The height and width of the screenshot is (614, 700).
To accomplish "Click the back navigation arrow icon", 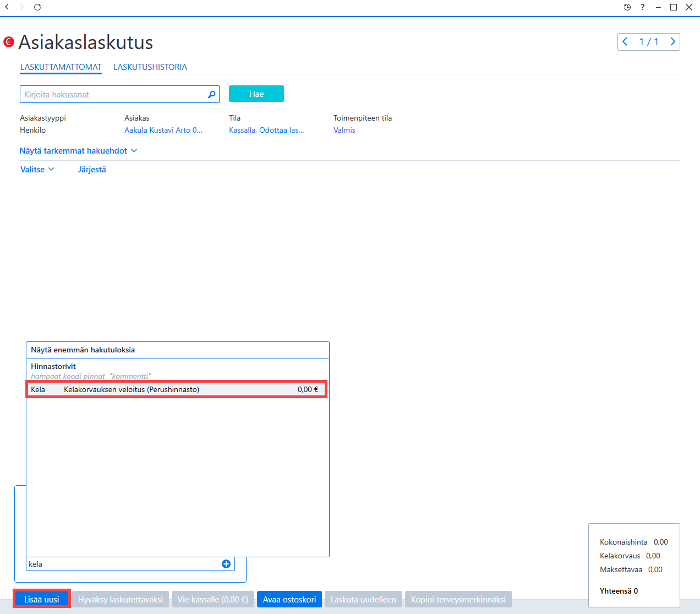I will (x=7, y=7).
